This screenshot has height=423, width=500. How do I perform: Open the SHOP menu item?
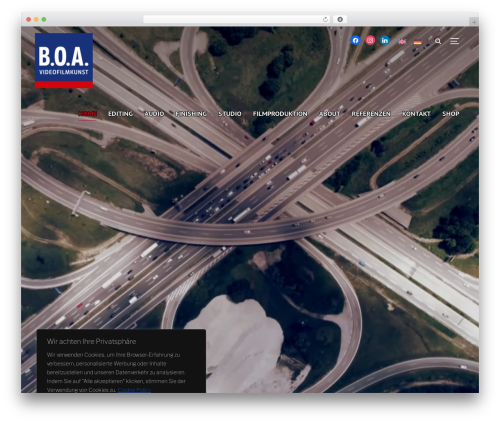click(451, 114)
